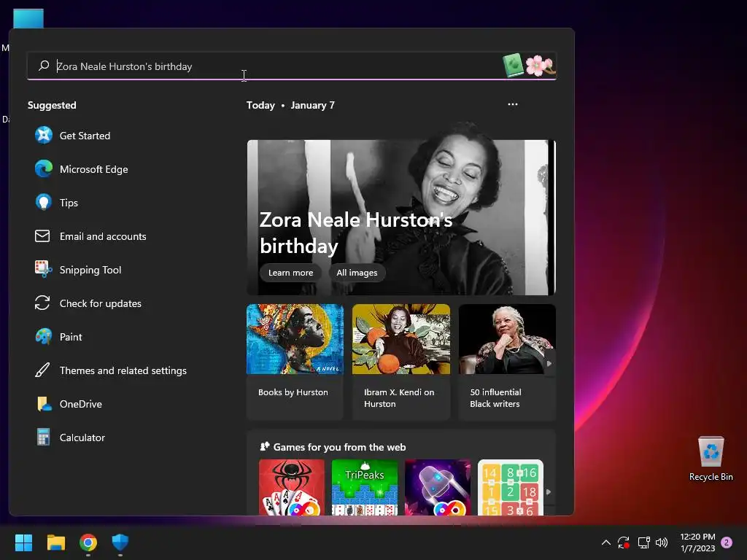Click the green book and flower search highlight icon

point(529,65)
